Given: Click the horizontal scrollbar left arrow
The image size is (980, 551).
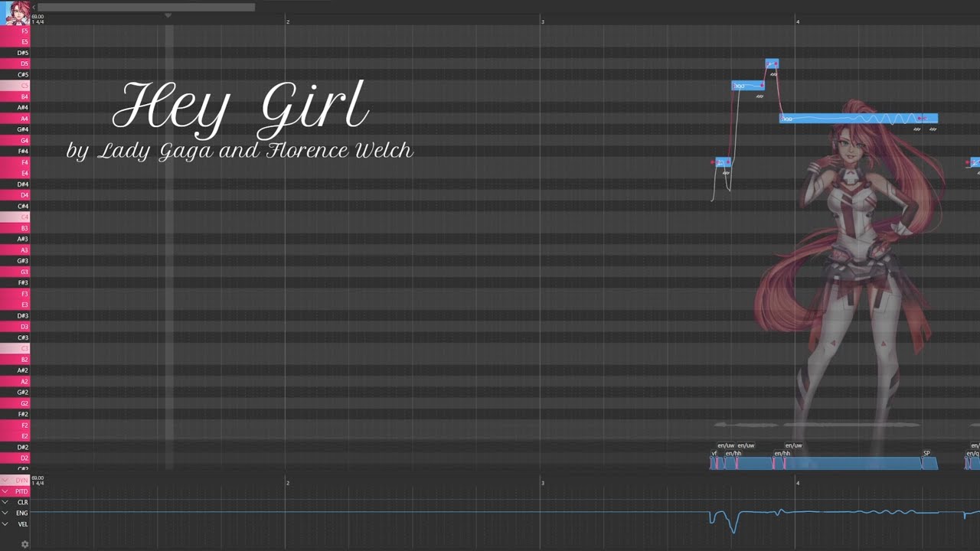Looking at the screenshot, I should tap(34, 7).
